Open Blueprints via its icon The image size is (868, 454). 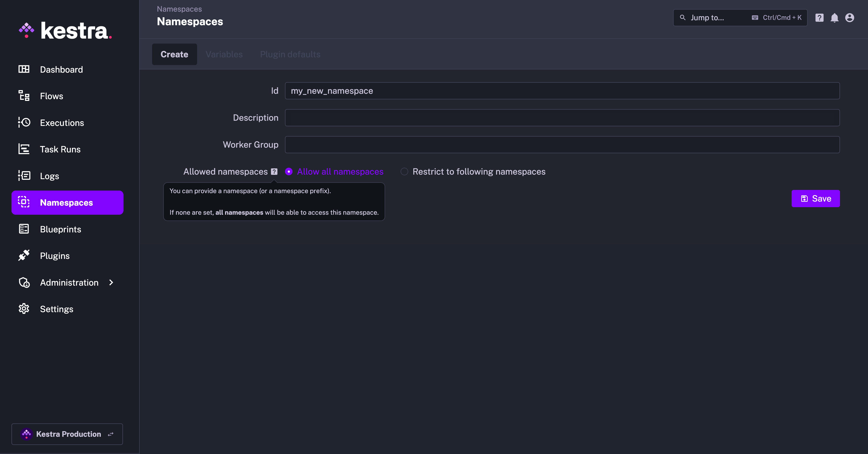[24, 229]
